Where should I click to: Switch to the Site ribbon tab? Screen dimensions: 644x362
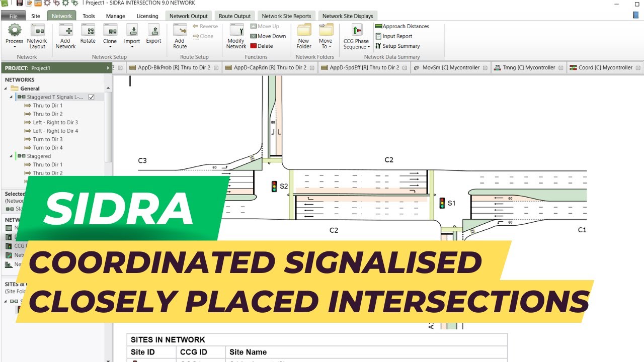click(36, 16)
